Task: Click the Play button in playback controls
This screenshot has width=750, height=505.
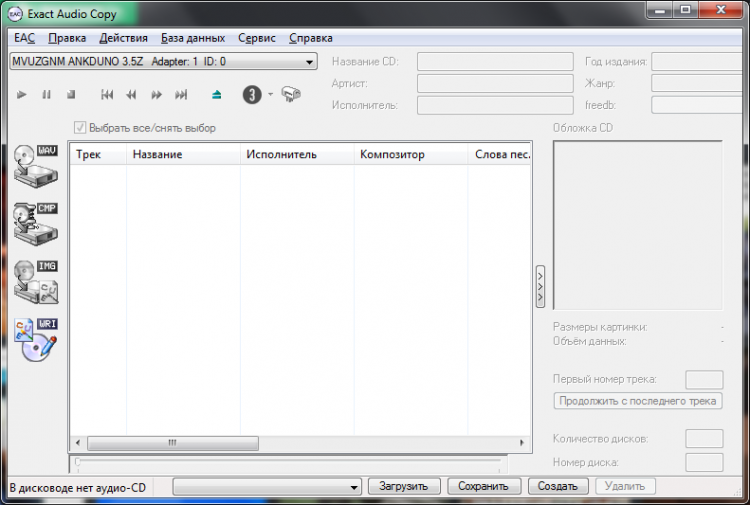Action: click(22, 95)
